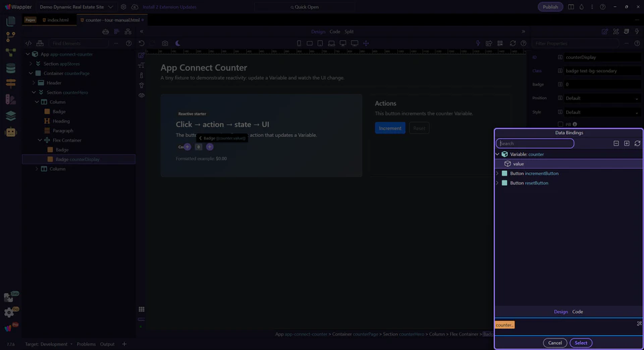
Task: Open the dynamic events lightning properties tab
Action: coord(637,32)
